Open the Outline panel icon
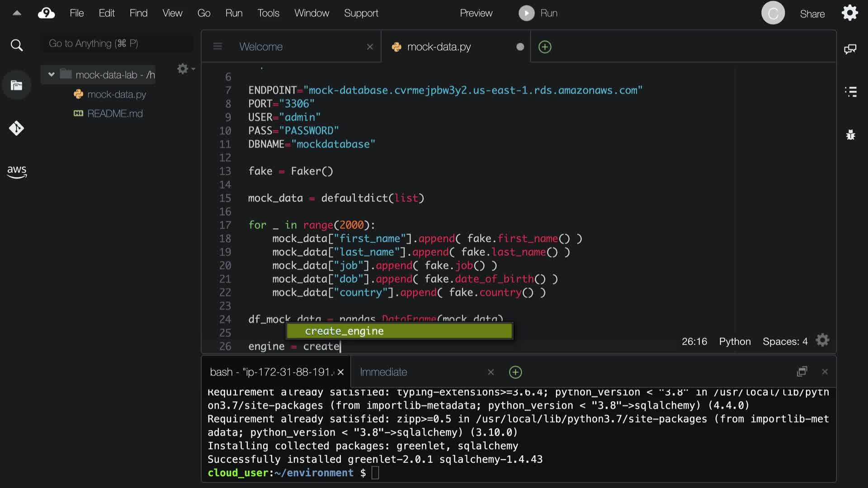Viewport: 868px width, 488px height. pyautogui.click(x=850, y=92)
